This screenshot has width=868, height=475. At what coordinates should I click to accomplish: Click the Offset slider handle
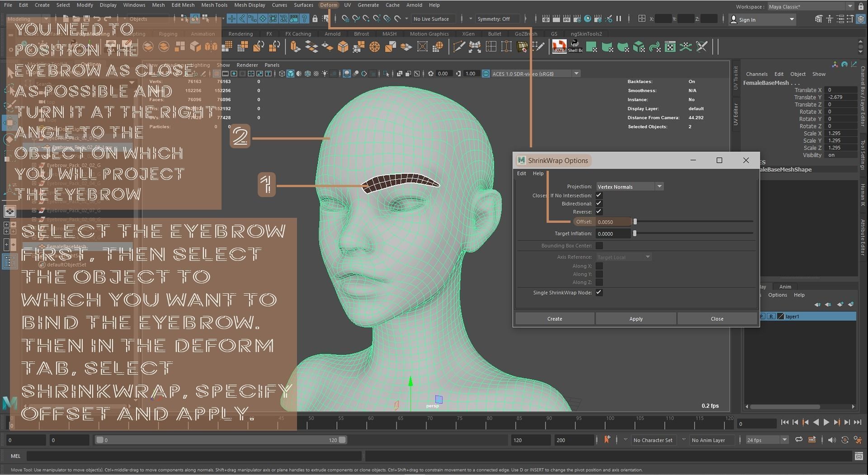[x=635, y=221]
